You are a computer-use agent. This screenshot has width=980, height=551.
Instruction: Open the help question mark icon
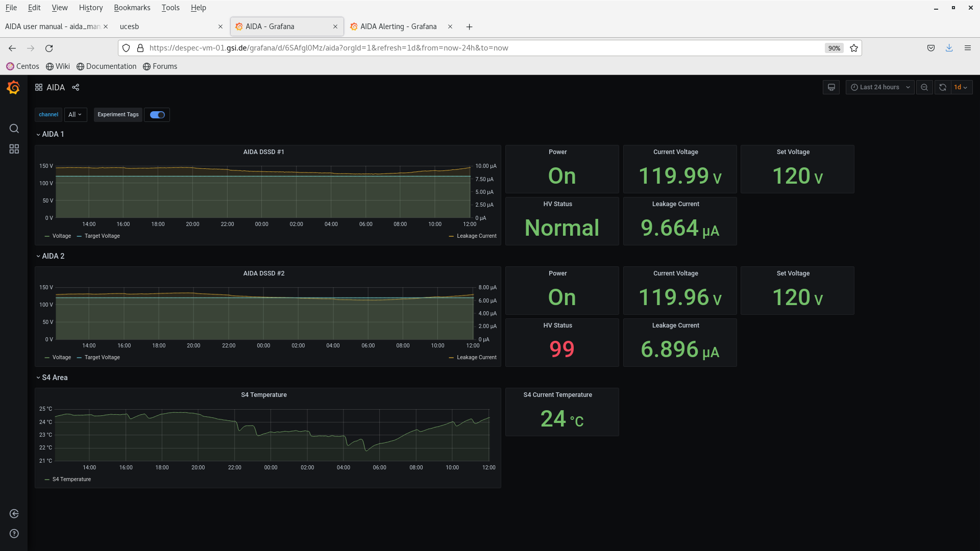[x=14, y=534]
